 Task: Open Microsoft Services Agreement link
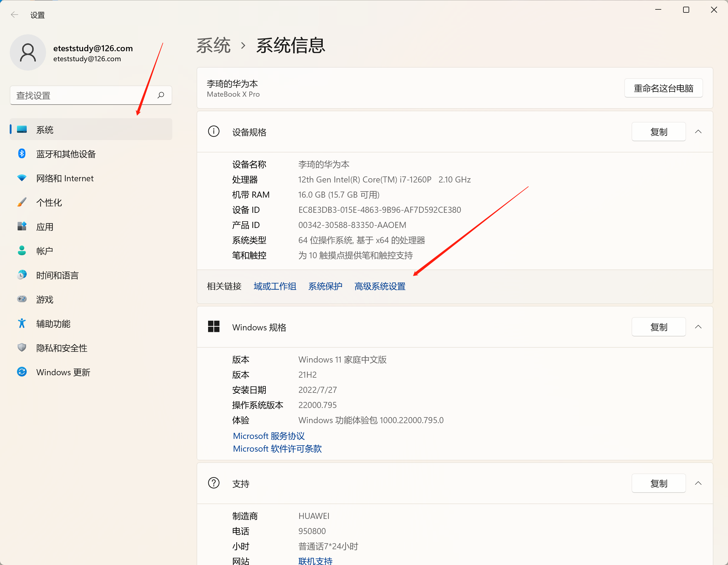click(269, 436)
